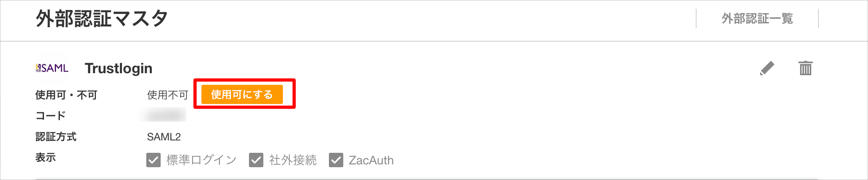This screenshot has height=180, width=868.
Task: Click the SAML2 authentication method value
Action: pyautogui.click(x=164, y=137)
